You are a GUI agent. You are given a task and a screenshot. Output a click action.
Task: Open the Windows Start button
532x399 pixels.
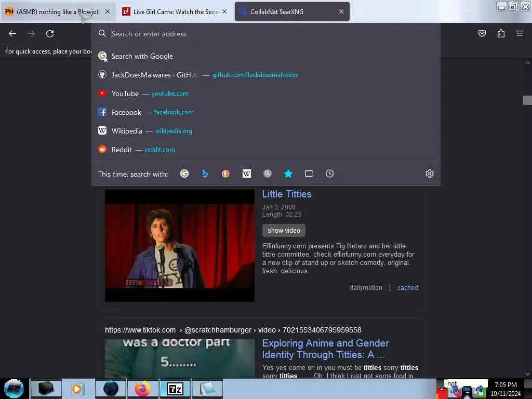coord(14,389)
